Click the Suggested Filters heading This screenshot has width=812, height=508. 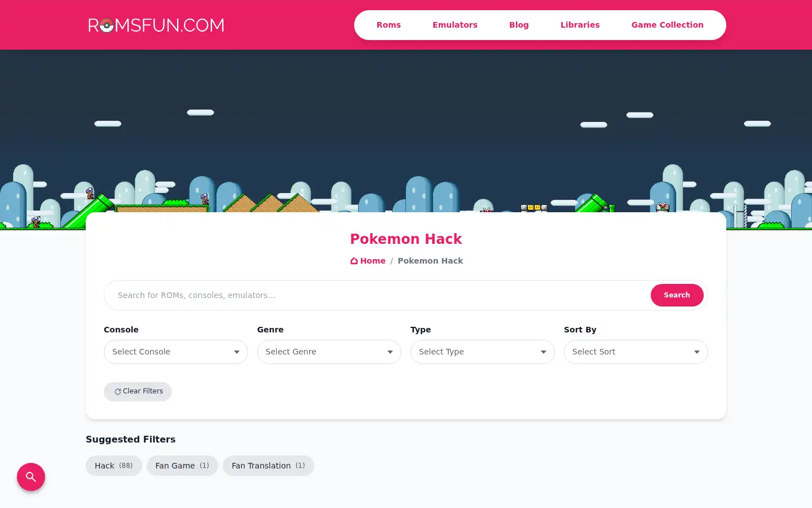coord(130,439)
